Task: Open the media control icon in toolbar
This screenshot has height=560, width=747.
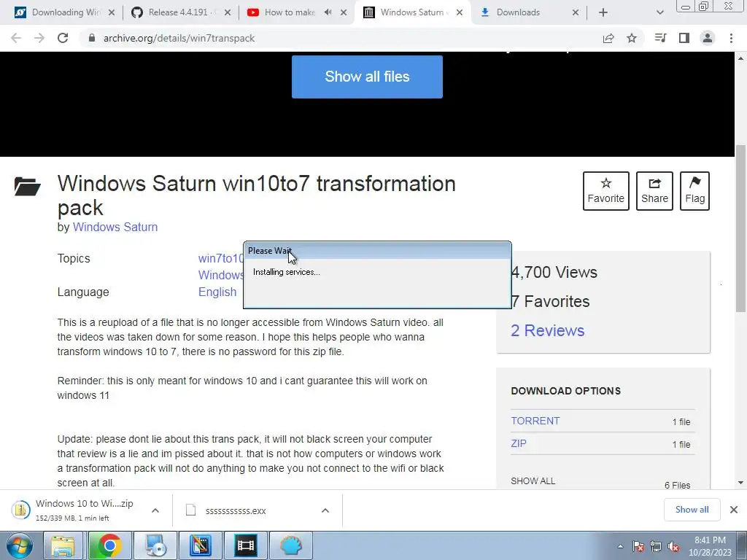Action: coord(660,38)
